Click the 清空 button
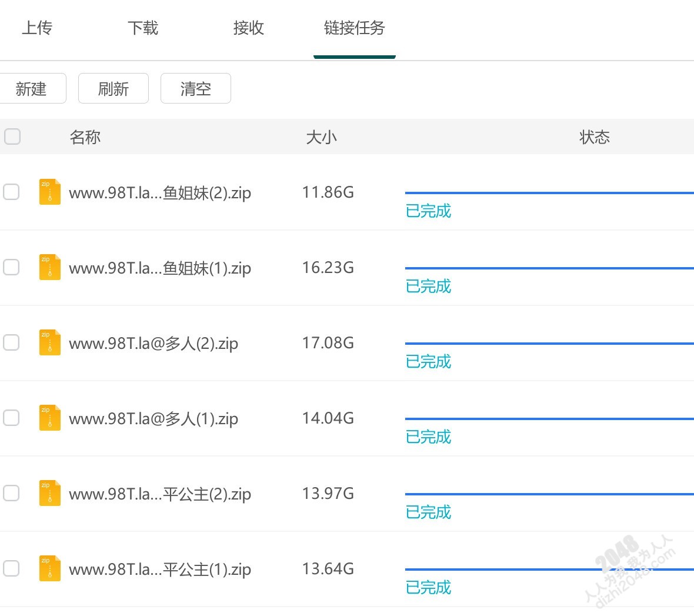This screenshot has width=694, height=616. coord(196,89)
